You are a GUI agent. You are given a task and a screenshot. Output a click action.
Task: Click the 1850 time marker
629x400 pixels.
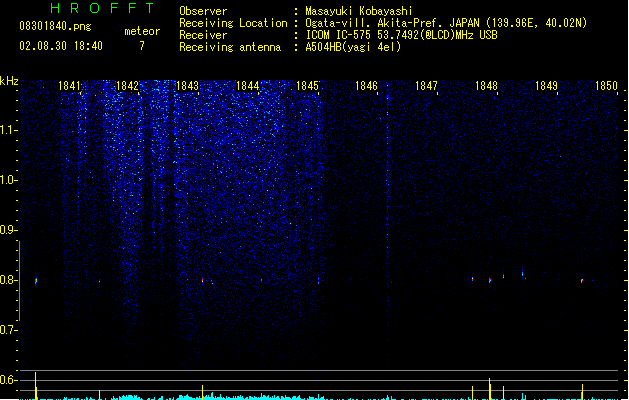tap(607, 86)
